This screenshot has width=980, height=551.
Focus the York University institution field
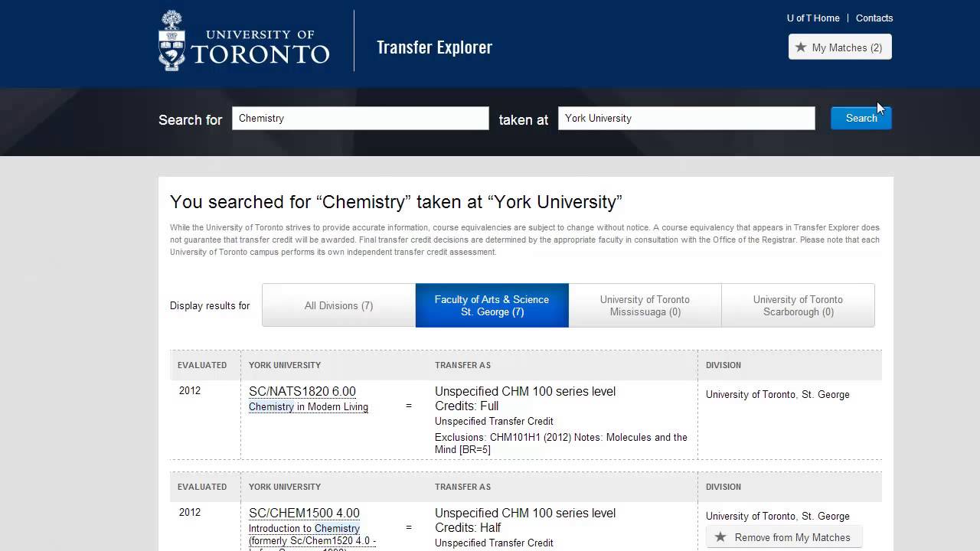(687, 118)
